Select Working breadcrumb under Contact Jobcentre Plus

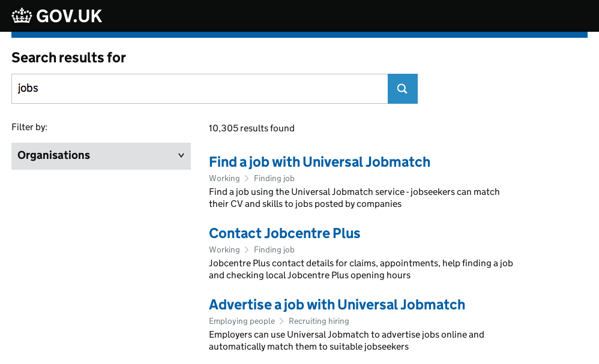pos(224,249)
